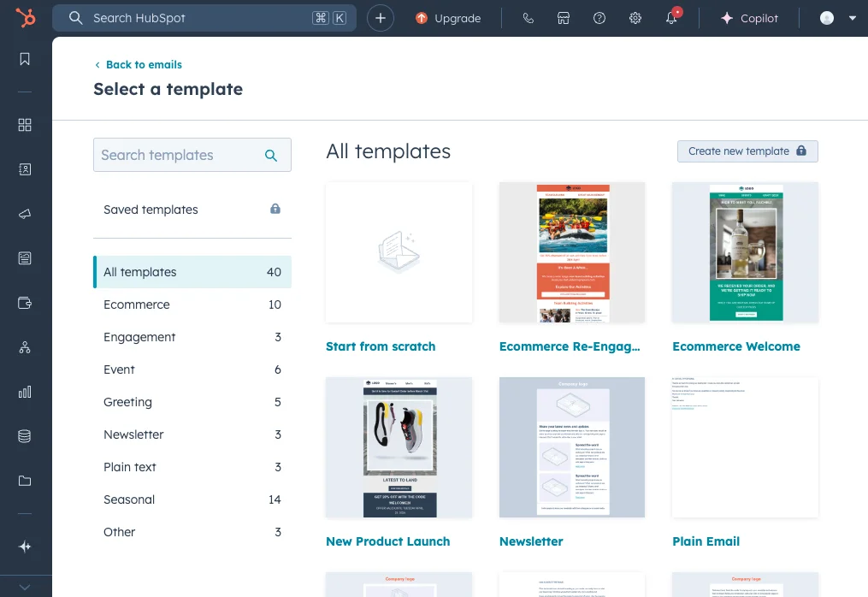The image size is (868, 597).
Task: Expand the sidebar with bottom chevron
Action: tap(25, 587)
